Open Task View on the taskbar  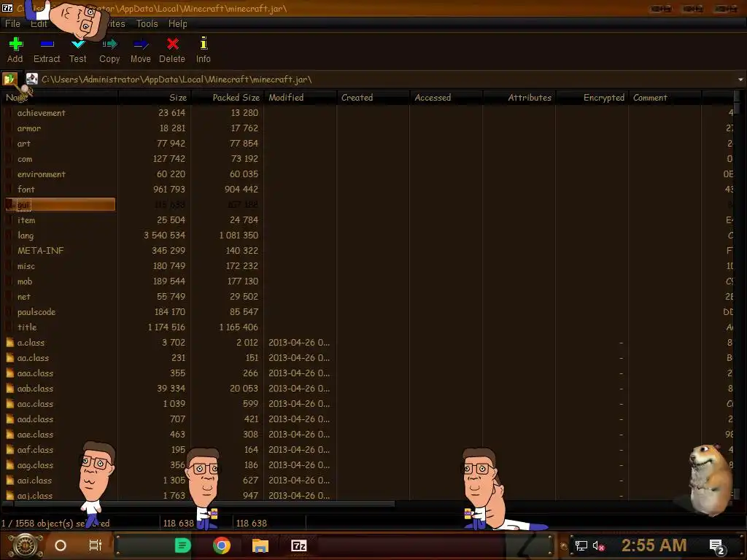pyautogui.click(x=96, y=545)
